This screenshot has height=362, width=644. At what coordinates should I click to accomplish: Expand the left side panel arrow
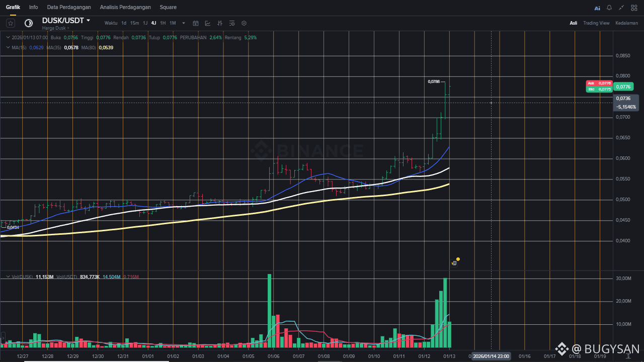(x=3, y=337)
